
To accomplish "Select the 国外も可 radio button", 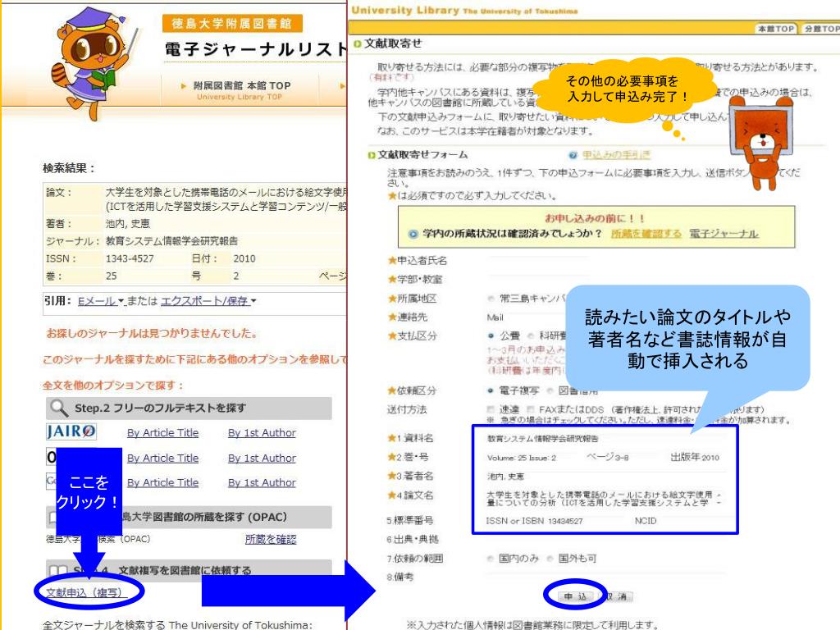I will tap(550, 558).
